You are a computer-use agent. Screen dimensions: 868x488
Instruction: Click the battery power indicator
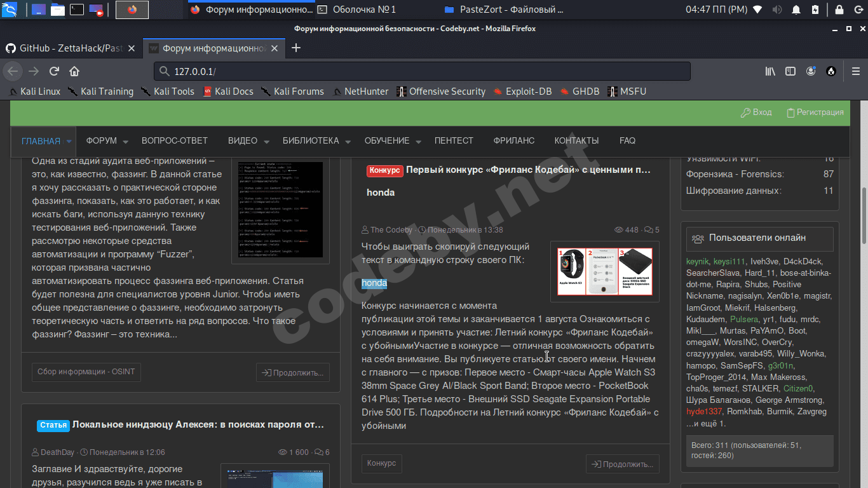[815, 10]
